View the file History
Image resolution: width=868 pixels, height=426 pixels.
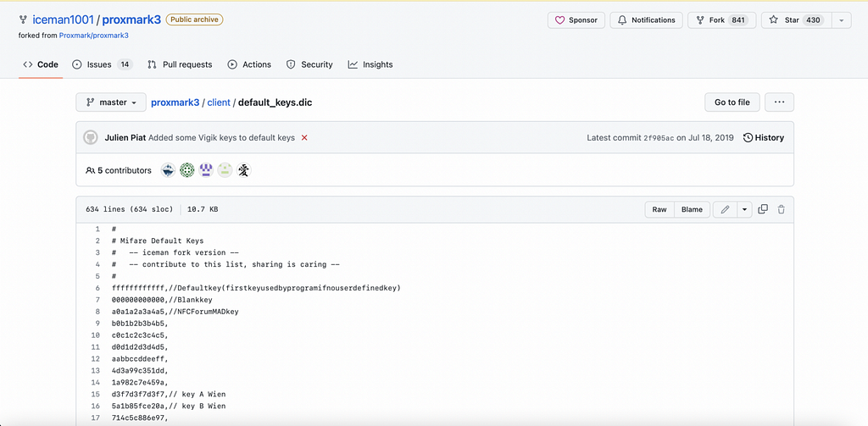764,138
